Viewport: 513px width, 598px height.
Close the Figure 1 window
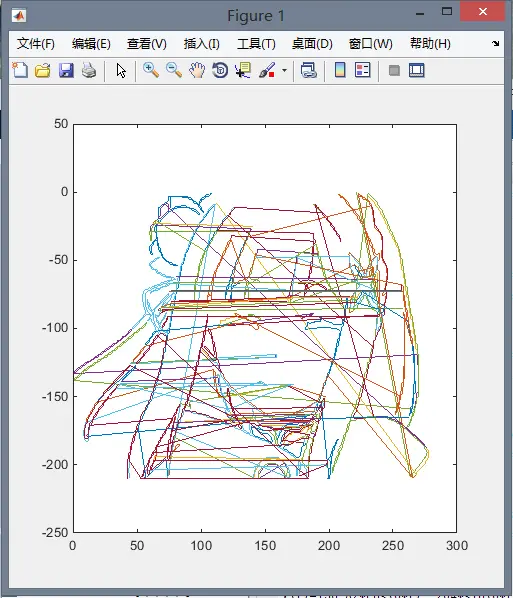[x=482, y=11]
